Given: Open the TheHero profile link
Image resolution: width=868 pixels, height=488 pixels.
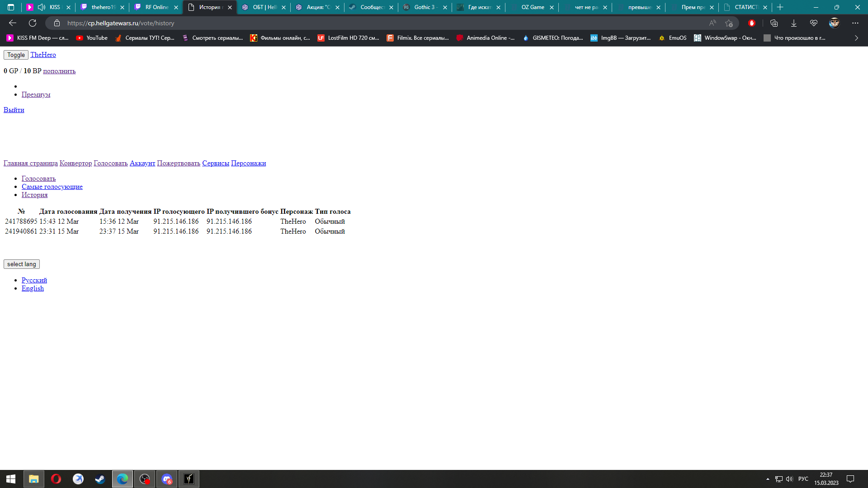Looking at the screenshot, I should (x=43, y=55).
